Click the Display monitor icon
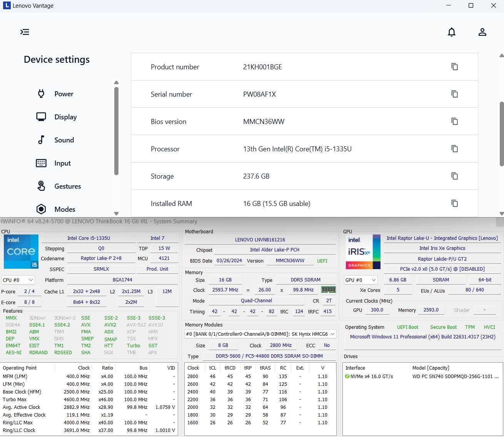This screenshot has width=504, height=437. [41, 117]
